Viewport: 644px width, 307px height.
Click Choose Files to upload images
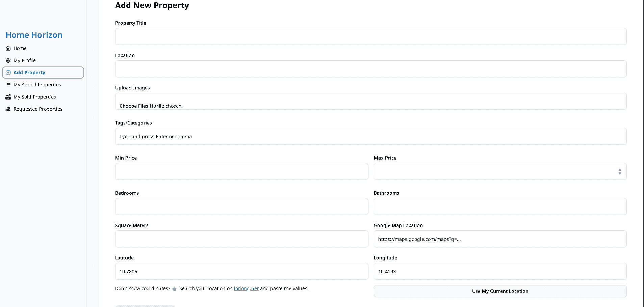point(134,106)
